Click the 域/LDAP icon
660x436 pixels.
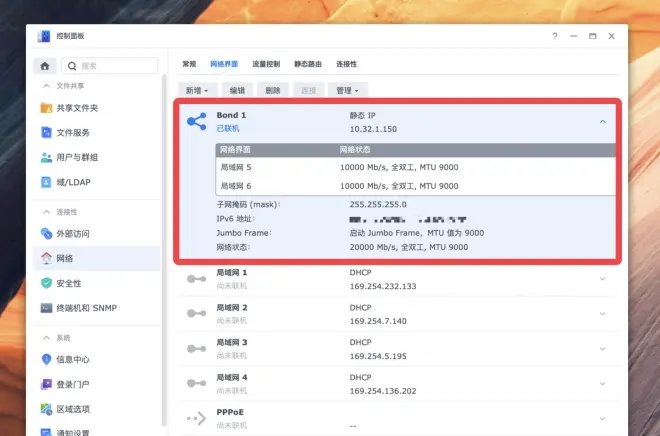(46, 182)
